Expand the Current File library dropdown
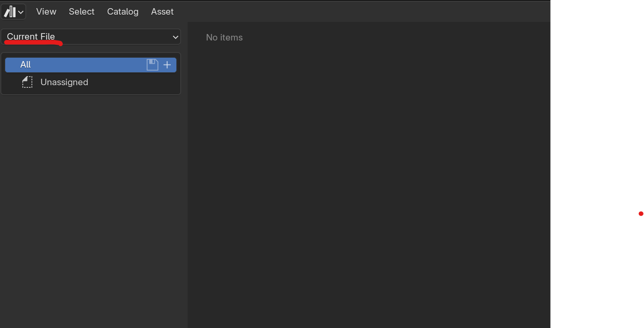The width and height of the screenshot is (644, 328). click(x=91, y=37)
